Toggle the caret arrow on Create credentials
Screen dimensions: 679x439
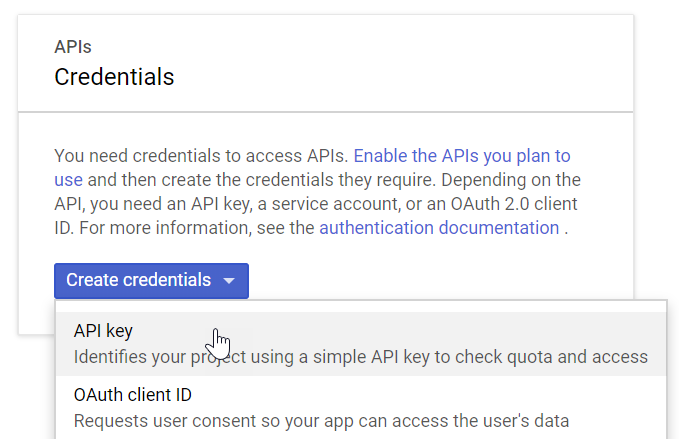point(229,281)
